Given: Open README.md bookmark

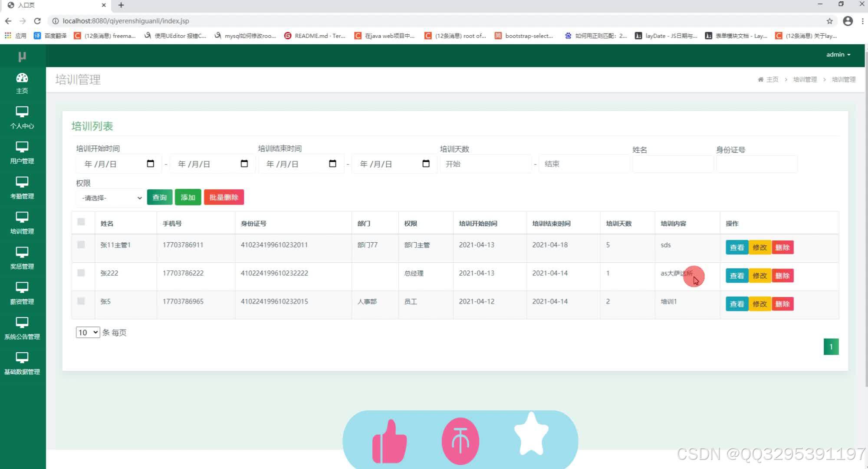Looking at the screenshot, I should [315, 36].
